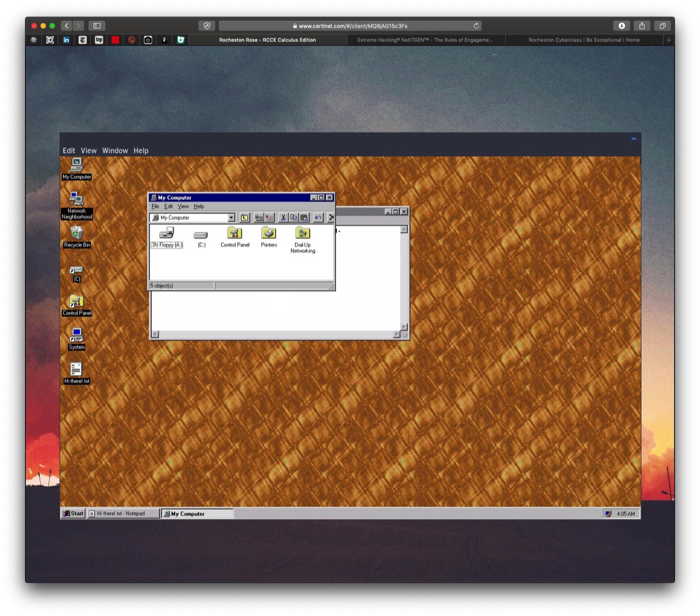Click the 4:05 AM taskbar clock
The height and width of the screenshot is (616, 700).
[626, 514]
